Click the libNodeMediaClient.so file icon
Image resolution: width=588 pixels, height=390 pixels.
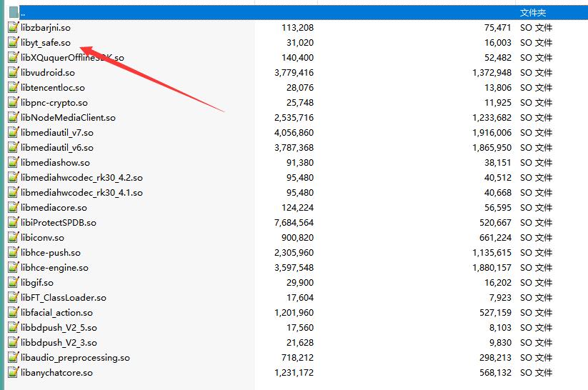tap(12, 118)
